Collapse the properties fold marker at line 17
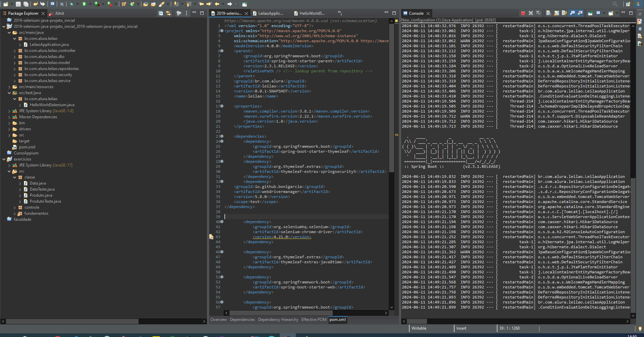The width and height of the screenshot is (644, 337). [222, 106]
